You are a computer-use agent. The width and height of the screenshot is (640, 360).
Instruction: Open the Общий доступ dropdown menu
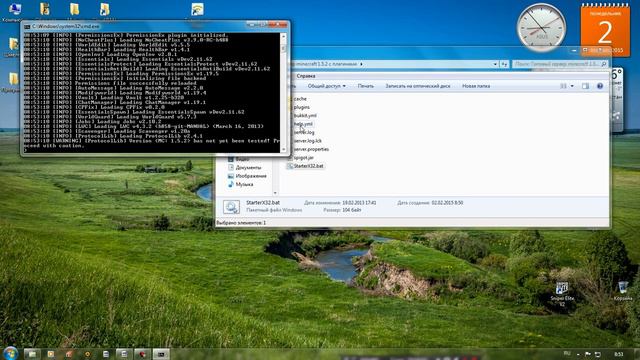coord(327,86)
